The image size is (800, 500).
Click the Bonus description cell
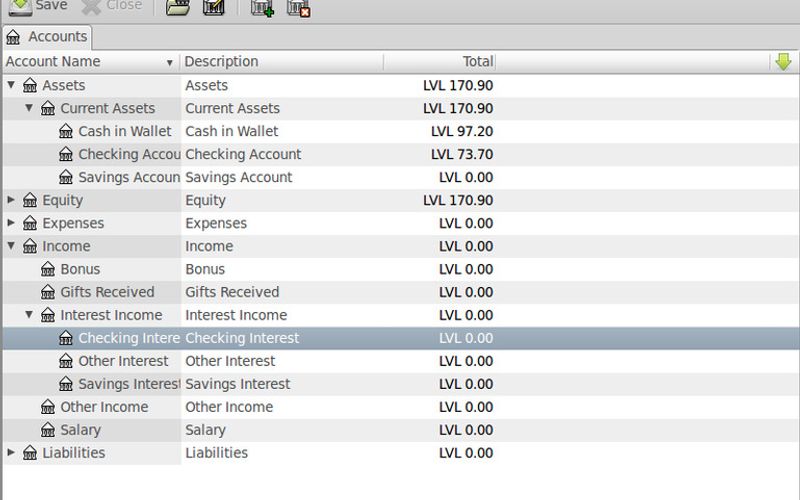click(x=205, y=269)
